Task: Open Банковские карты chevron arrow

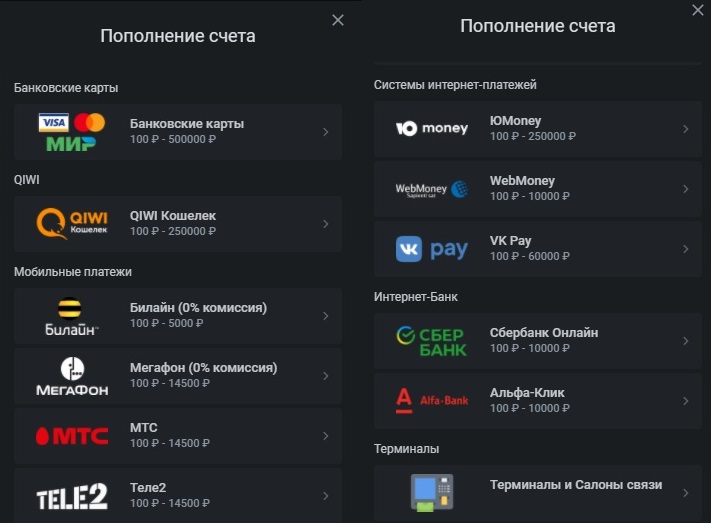Action: point(326,132)
